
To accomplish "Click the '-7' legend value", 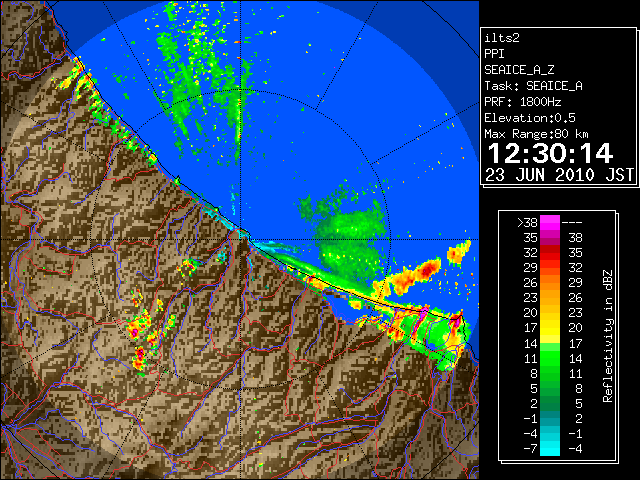I will point(530,449).
